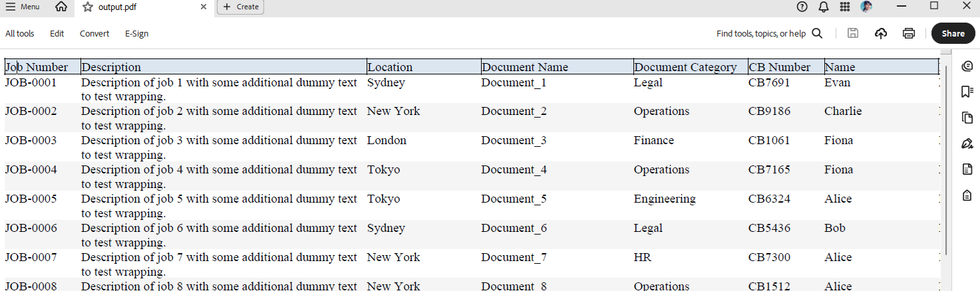The height and width of the screenshot is (291, 980).
Task: Close the output.pdf tab
Action: pos(204,7)
